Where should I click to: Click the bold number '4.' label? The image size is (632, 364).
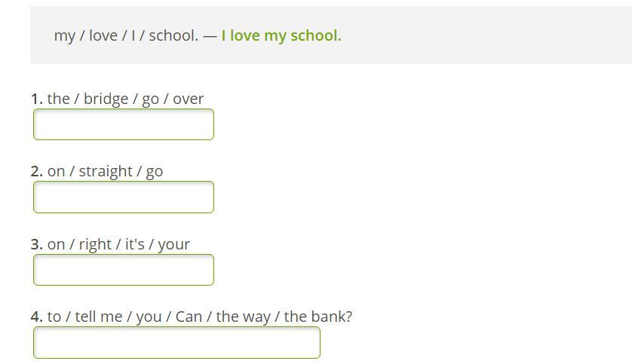click(37, 317)
